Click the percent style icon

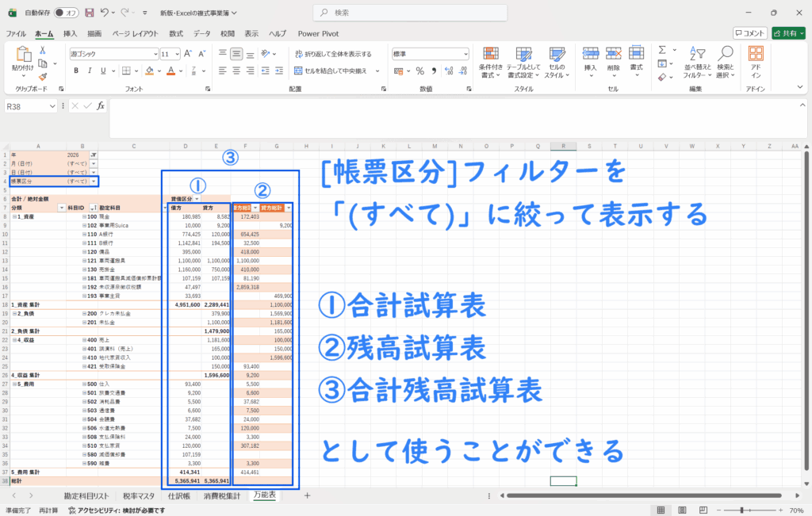coord(419,70)
